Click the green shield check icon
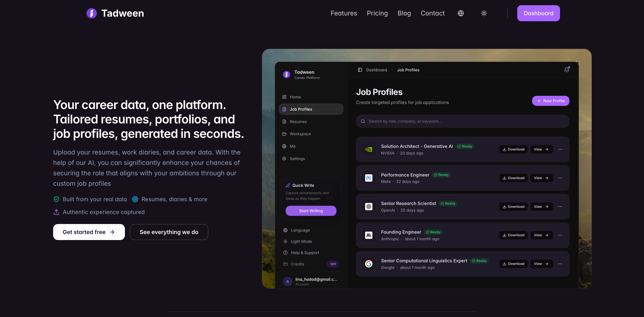 [56, 199]
